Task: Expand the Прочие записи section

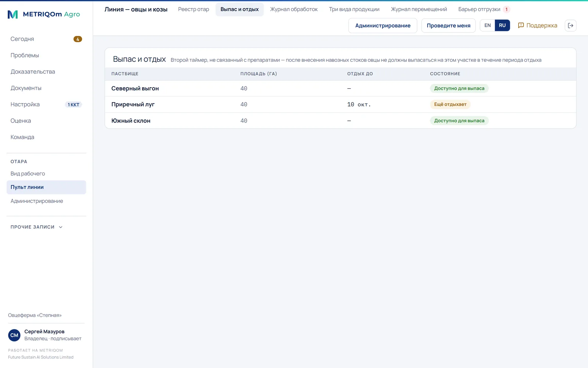Action: [37, 227]
